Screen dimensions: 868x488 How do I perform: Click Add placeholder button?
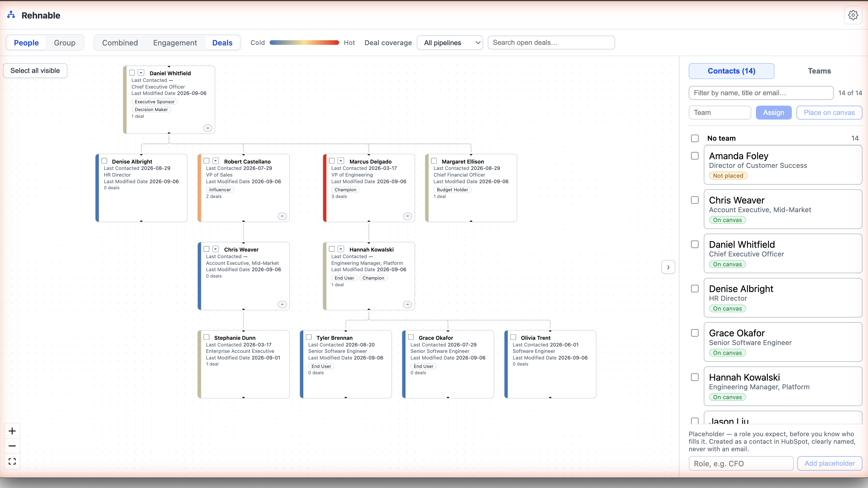(x=829, y=463)
